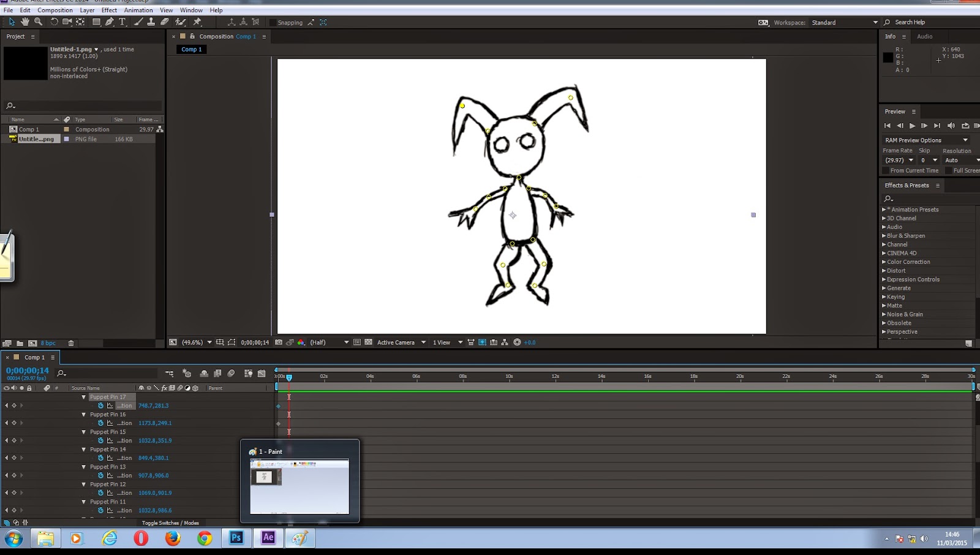Screen dimensions: 980x555
Task: Click the current-time indicator playhead
Action: pyautogui.click(x=289, y=377)
